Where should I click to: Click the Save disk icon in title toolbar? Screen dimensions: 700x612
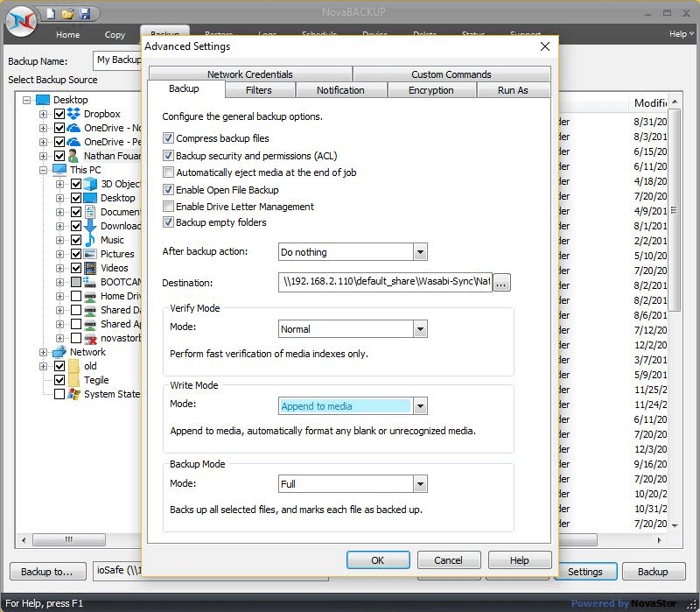coord(84,14)
